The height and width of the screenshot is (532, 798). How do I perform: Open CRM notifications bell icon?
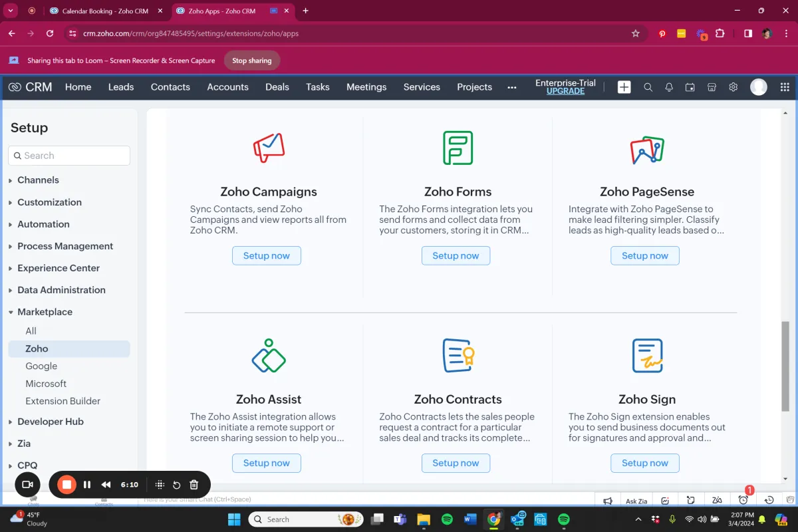669,87
